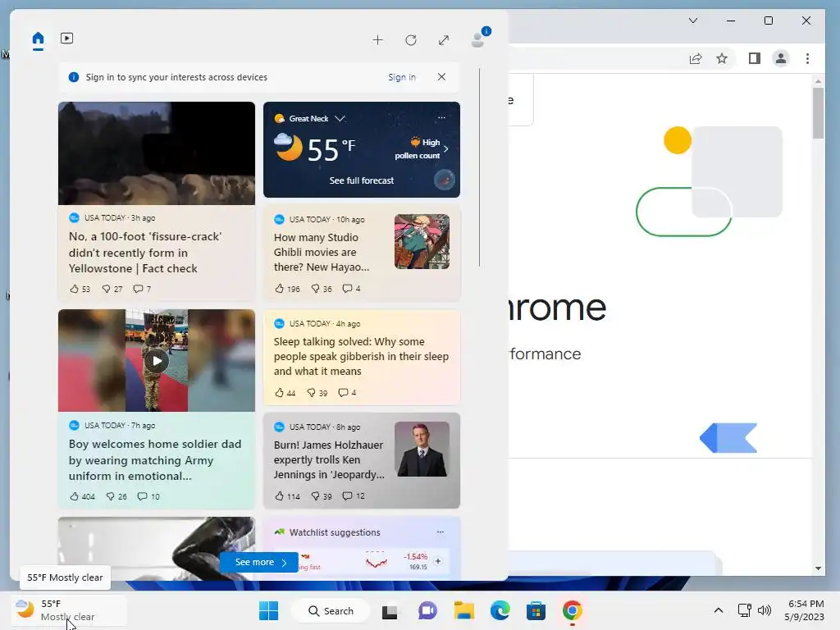Open Sleep talking solved article
Viewport: 840px width, 630px height.
click(x=361, y=356)
